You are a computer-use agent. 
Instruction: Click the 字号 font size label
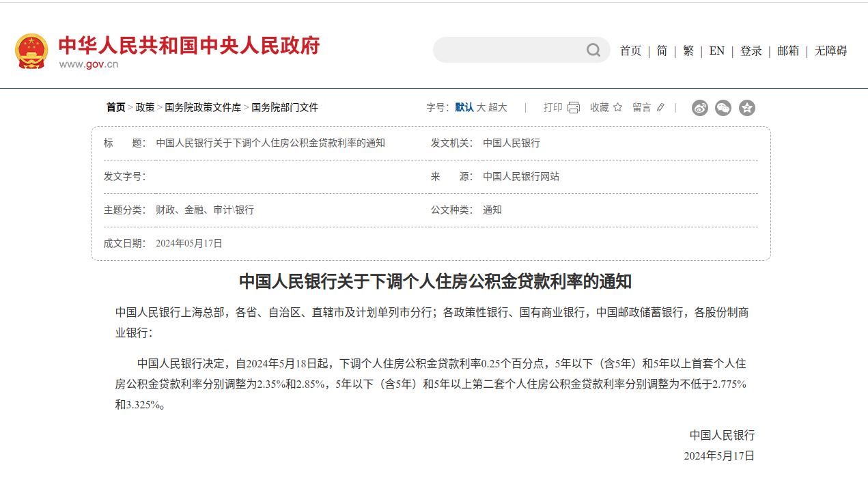pyautogui.click(x=438, y=107)
